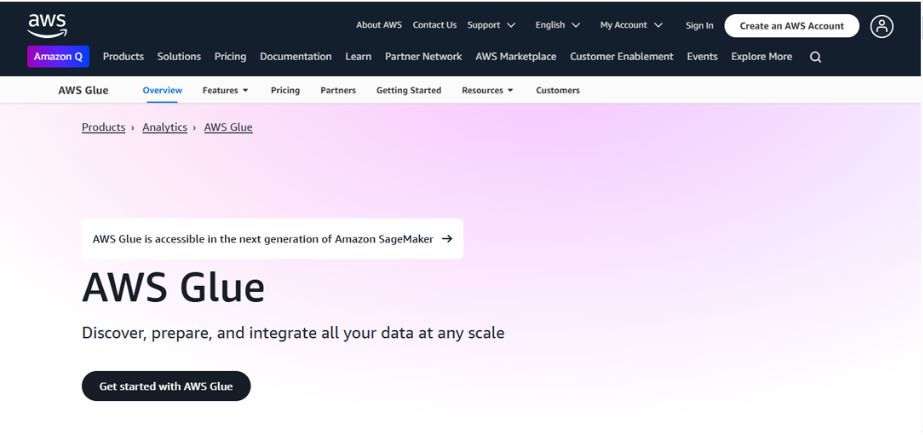Click the AWS Glue breadcrumb link

228,127
